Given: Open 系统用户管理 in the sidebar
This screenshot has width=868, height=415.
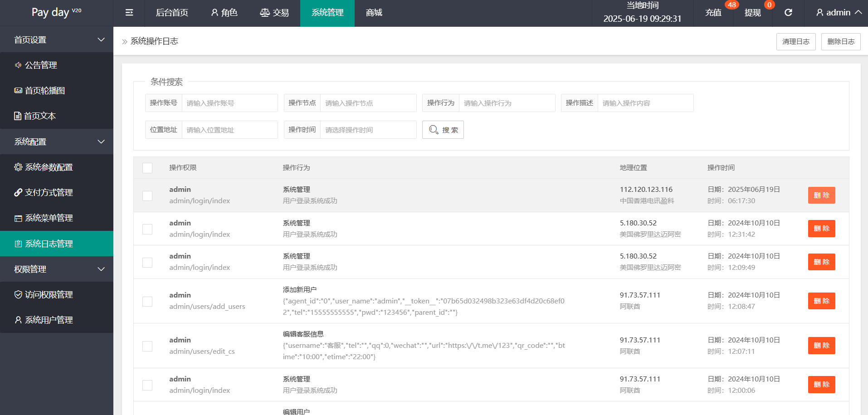Looking at the screenshot, I should (x=57, y=320).
